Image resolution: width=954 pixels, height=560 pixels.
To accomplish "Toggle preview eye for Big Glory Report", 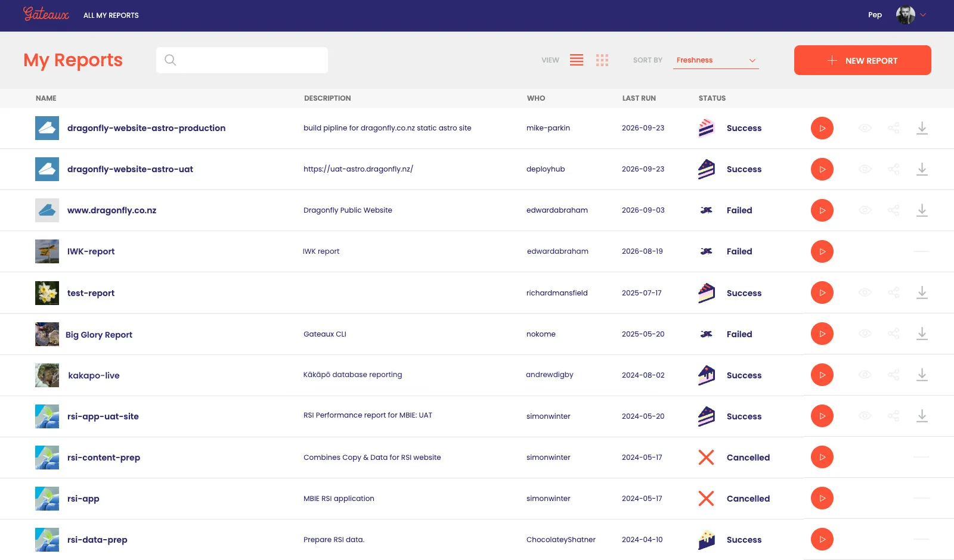I will [865, 334].
